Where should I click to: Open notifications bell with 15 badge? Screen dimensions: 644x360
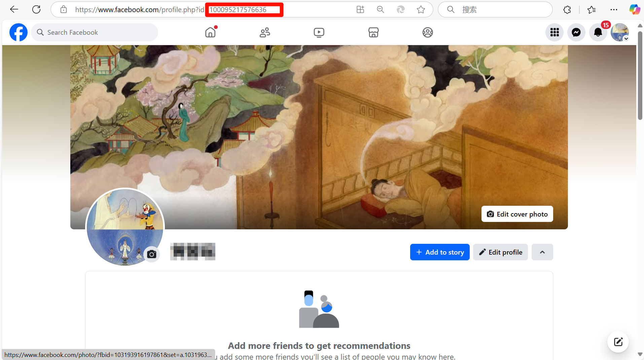point(598,32)
